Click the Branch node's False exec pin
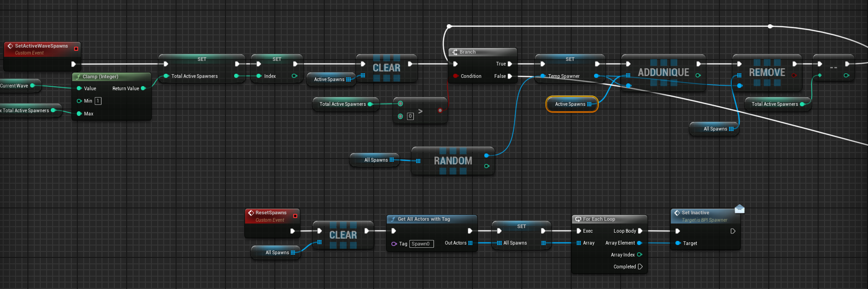The image size is (868, 289). pos(510,76)
